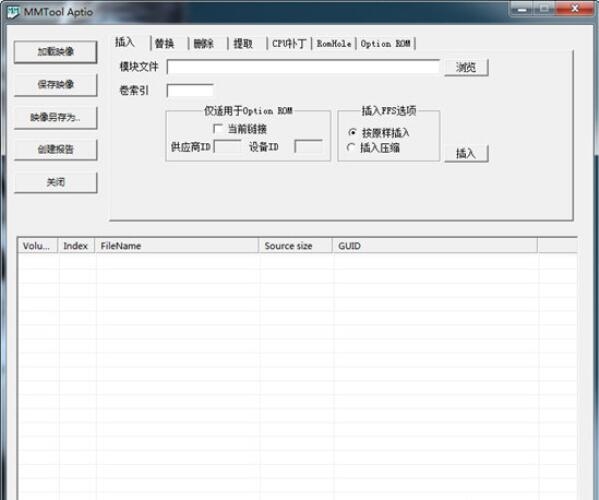The image size is (599, 500).
Task: Select the Option ROM tab
Action: 385,44
